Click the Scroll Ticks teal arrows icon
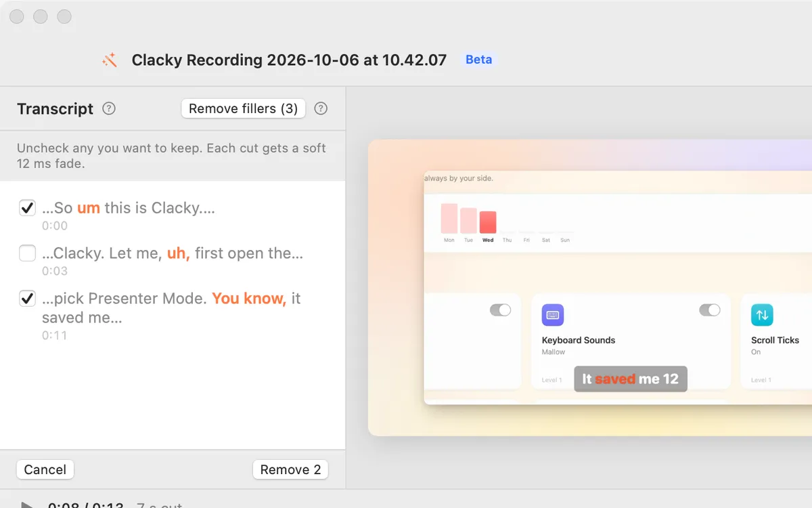 762,315
